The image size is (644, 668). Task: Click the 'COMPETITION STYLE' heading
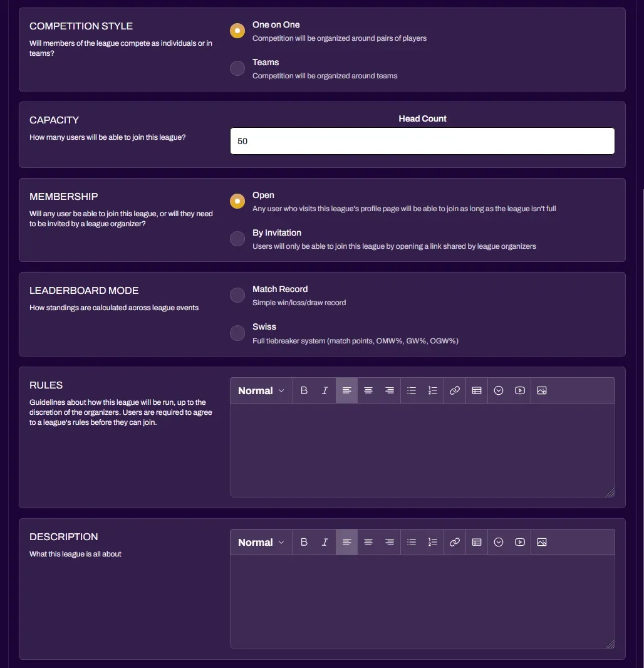(81, 26)
